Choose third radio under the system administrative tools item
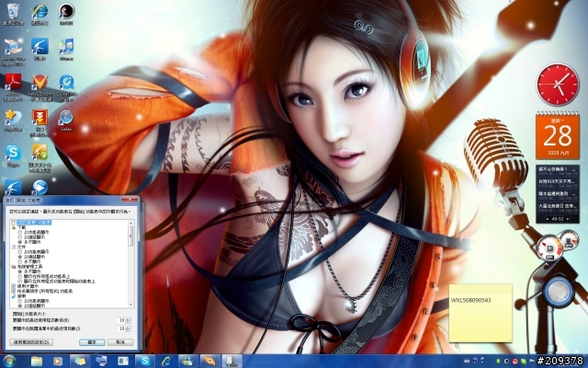This screenshot has width=588, height=368. coord(20,282)
